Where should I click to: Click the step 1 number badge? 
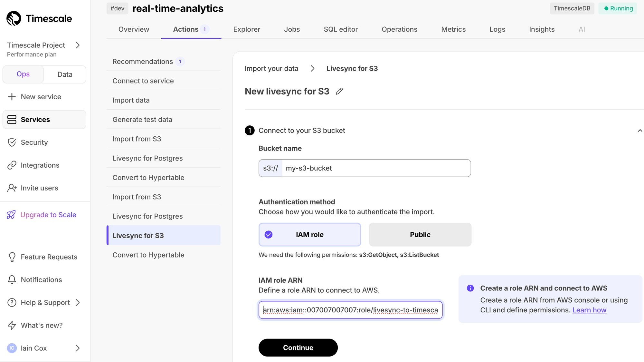[x=250, y=131]
